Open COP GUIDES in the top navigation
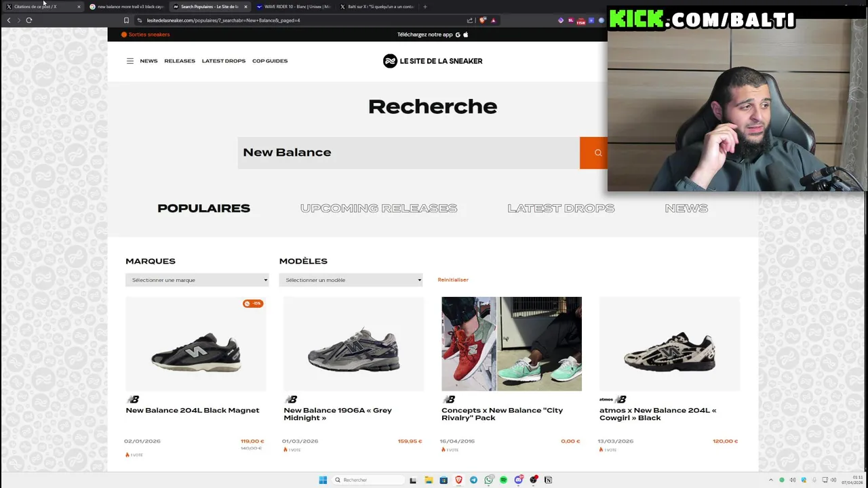Screen dimensions: 868x488 [270, 61]
